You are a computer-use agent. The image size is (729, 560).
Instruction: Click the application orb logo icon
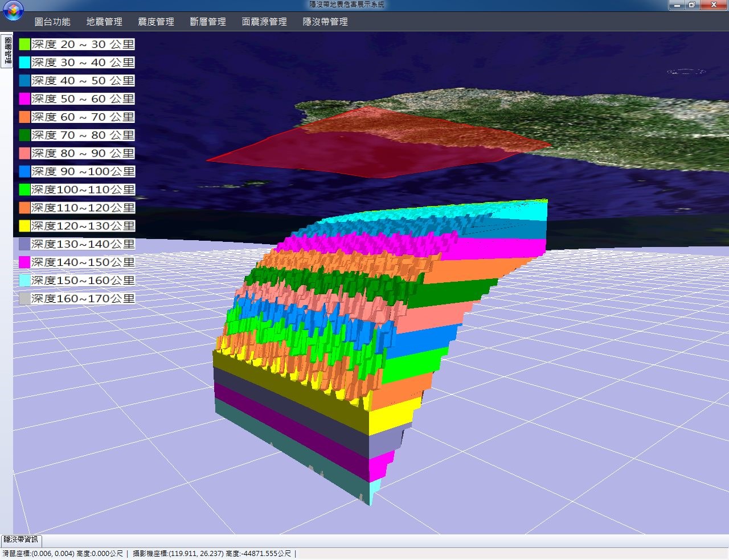pos(13,10)
